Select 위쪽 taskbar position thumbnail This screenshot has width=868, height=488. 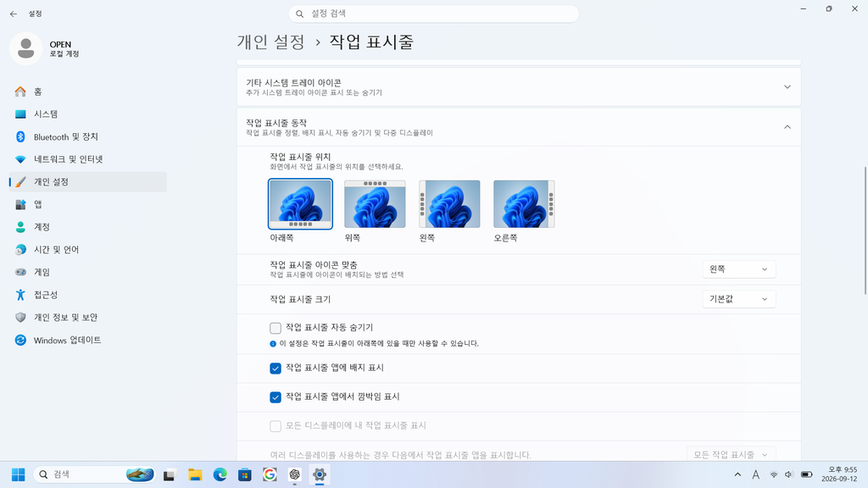[x=375, y=203]
